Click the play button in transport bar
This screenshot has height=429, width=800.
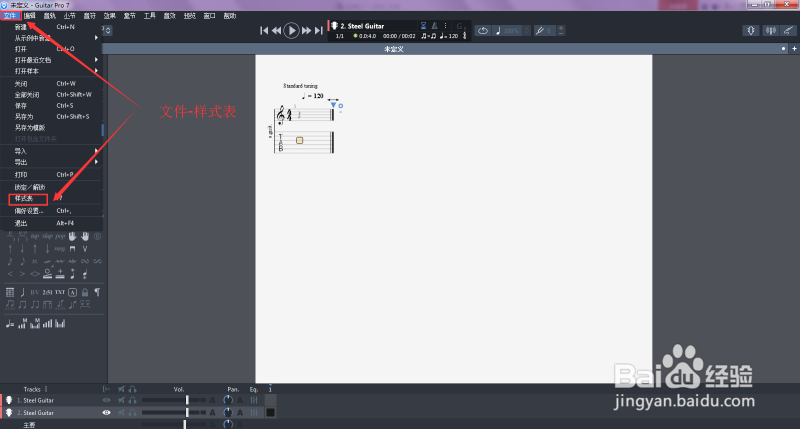[x=291, y=31]
